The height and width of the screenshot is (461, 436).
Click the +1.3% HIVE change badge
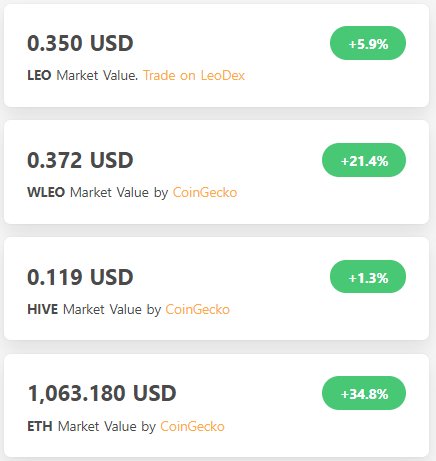tap(368, 277)
